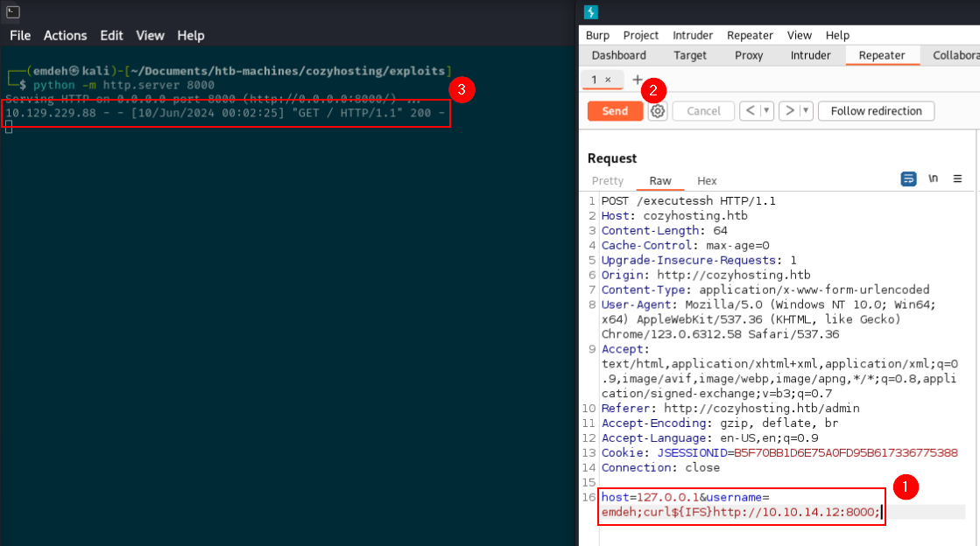Click the Burp Suite lightning logo icon
Image resolution: width=980 pixels, height=546 pixels.
coord(590,12)
